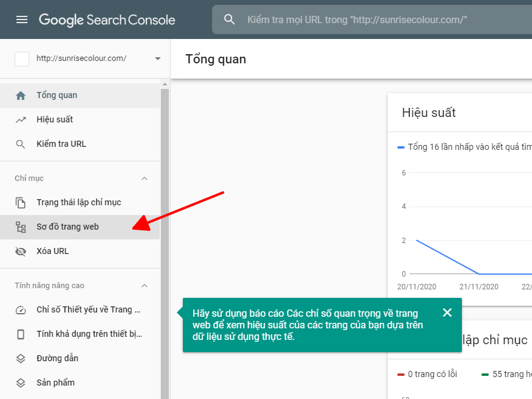Click the home icon beside Tổng quan

(21, 96)
